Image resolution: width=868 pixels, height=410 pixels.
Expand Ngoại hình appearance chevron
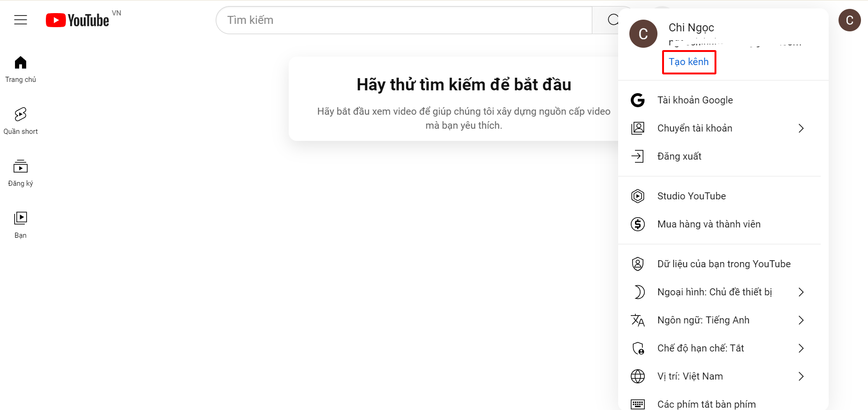[801, 292]
